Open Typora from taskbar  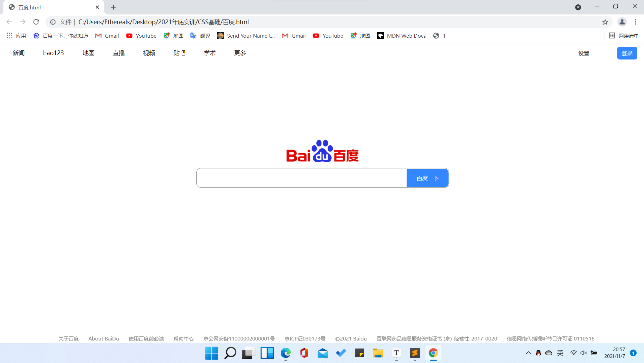[x=396, y=353]
